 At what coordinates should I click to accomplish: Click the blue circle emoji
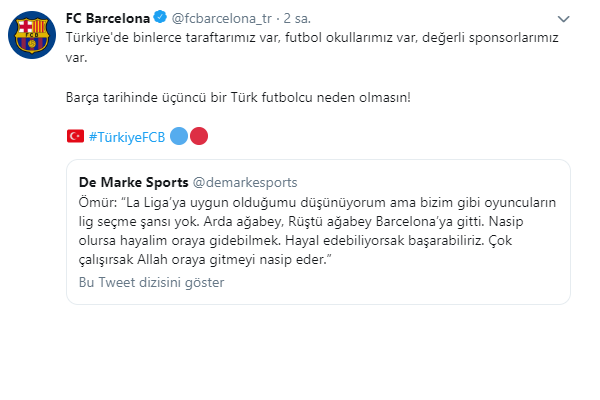(x=179, y=136)
